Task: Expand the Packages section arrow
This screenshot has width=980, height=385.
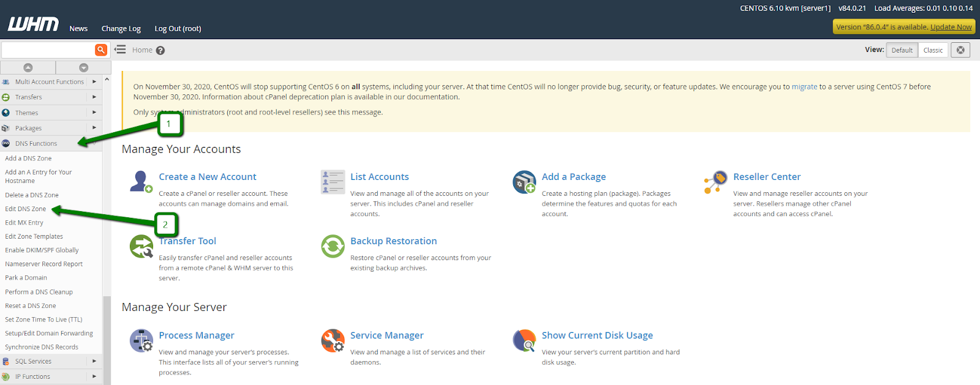Action: pyautogui.click(x=94, y=127)
